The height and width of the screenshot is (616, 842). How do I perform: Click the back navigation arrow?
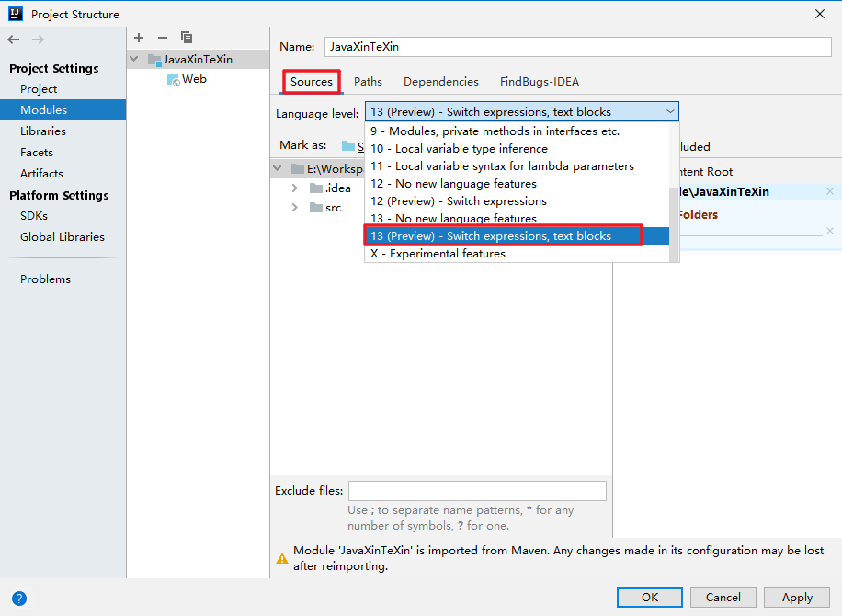click(x=14, y=40)
